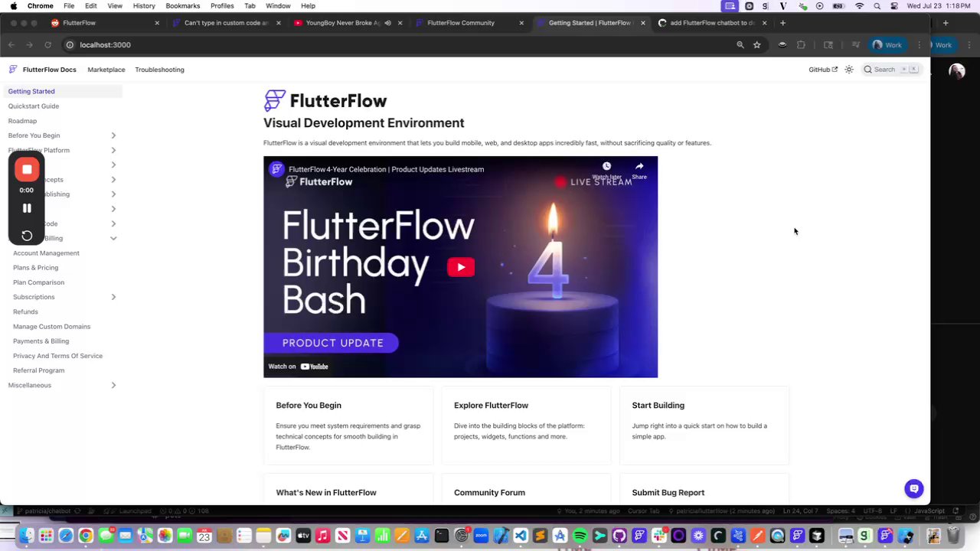Reload the page in Chrome

47,45
